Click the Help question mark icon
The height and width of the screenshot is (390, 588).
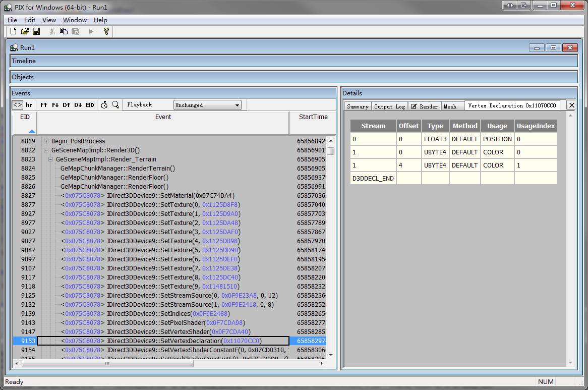(x=106, y=31)
